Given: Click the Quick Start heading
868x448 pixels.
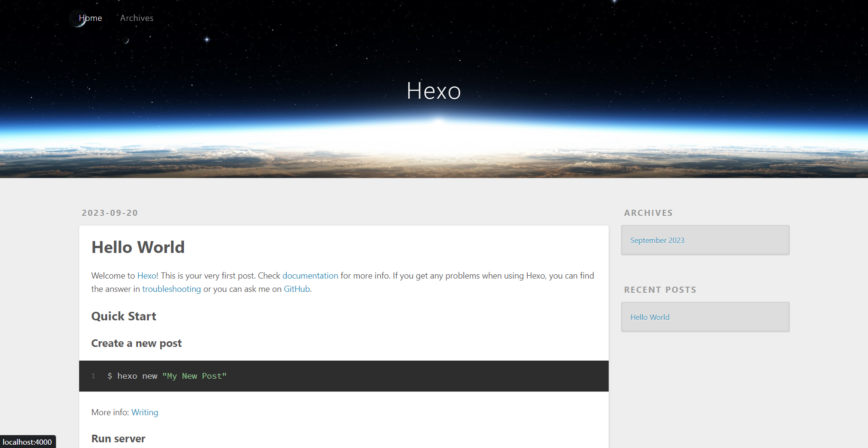Looking at the screenshot, I should [x=124, y=317].
